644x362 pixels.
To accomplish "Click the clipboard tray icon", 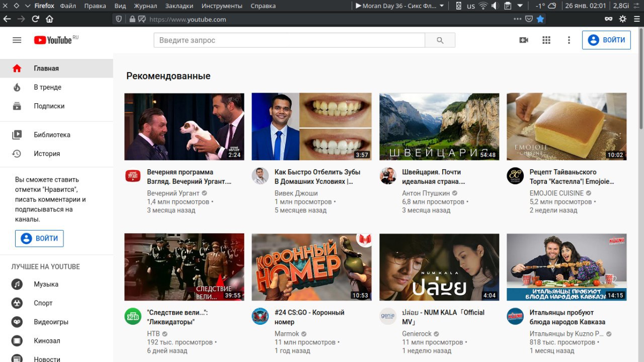I will (x=508, y=6).
